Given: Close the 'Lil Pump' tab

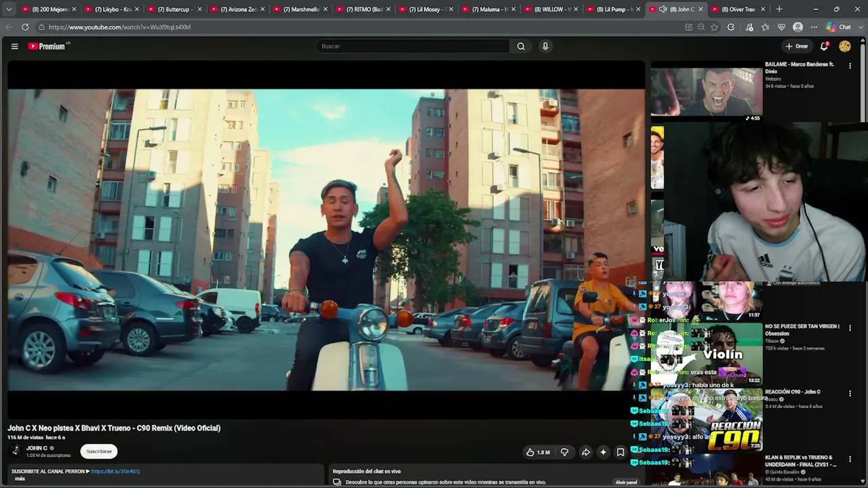Looking at the screenshot, I should tap(638, 9).
